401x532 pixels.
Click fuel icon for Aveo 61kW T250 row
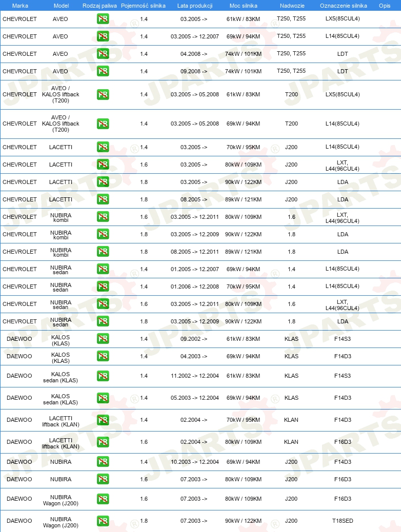[103, 19]
